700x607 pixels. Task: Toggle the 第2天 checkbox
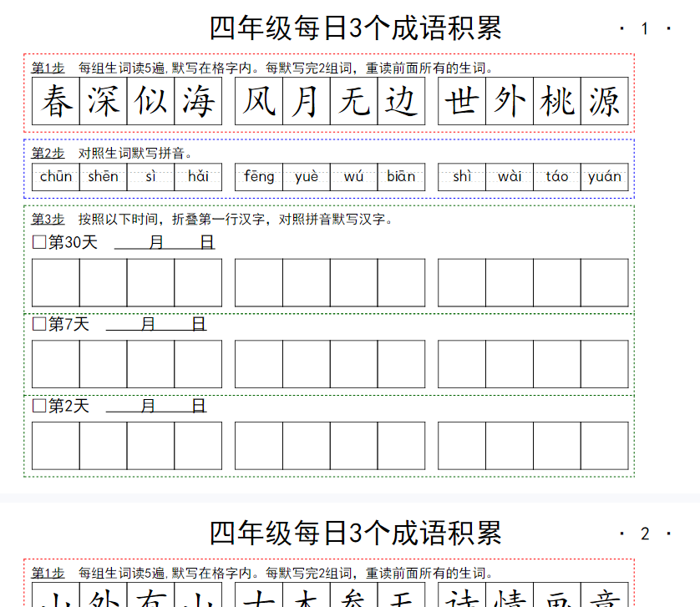38,406
